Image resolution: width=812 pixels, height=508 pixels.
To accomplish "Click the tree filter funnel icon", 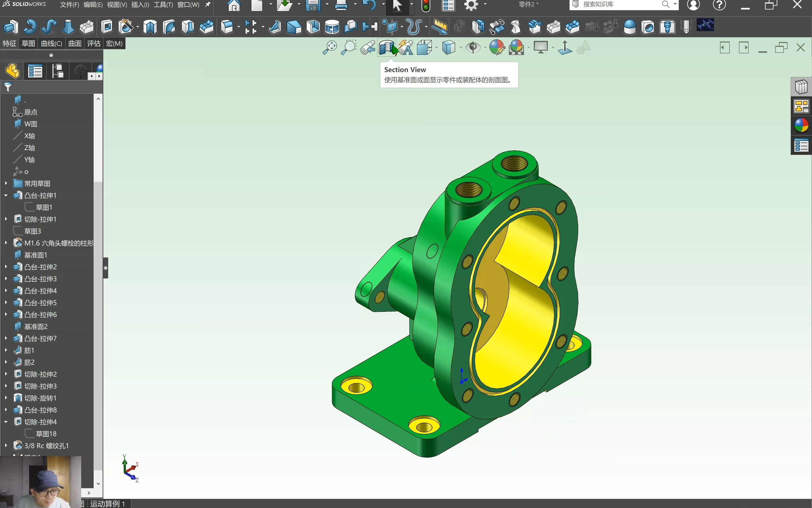I will click(8, 87).
